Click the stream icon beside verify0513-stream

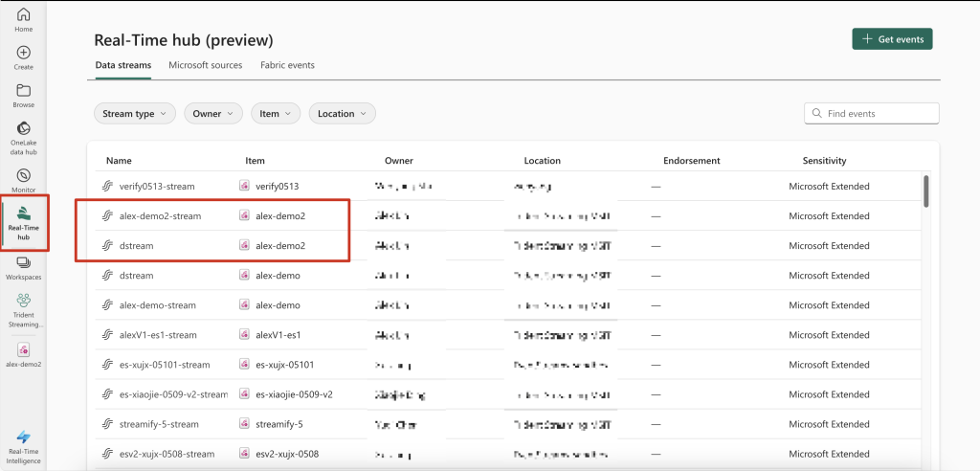107,187
